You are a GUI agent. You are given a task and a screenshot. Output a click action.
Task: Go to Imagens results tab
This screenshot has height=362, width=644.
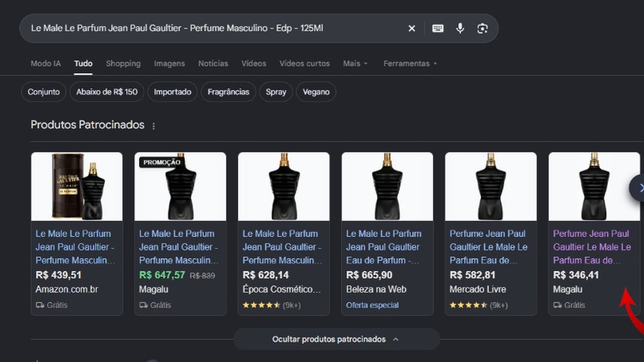tap(169, 64)
